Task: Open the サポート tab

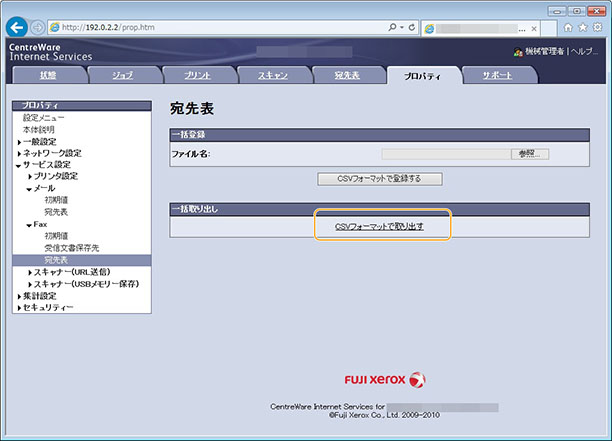Action: coord(497,76)
